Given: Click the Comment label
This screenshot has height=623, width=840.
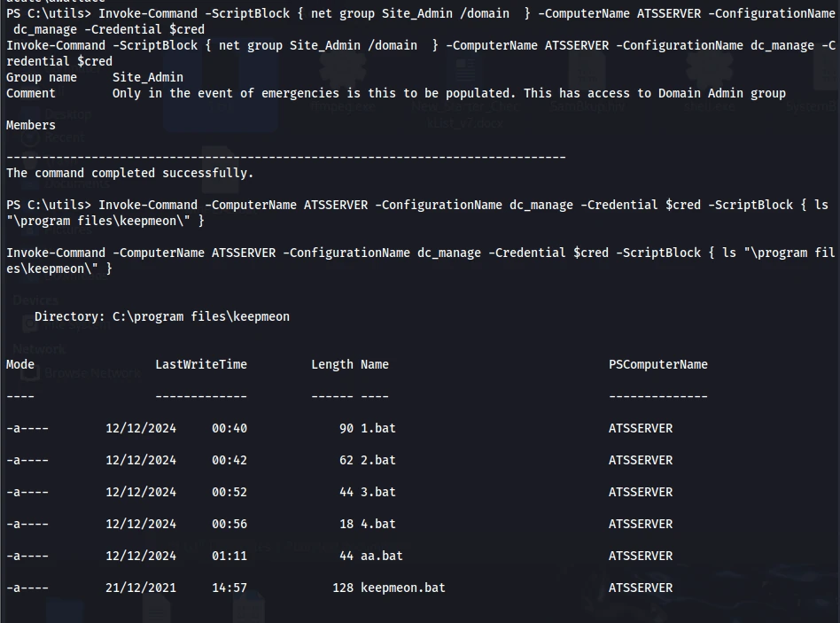Looking at the screenshot, I should 30,93.
